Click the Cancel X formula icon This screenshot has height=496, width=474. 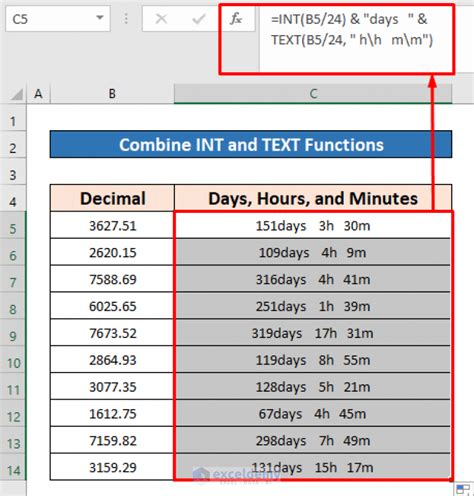[x=161, y=19]
